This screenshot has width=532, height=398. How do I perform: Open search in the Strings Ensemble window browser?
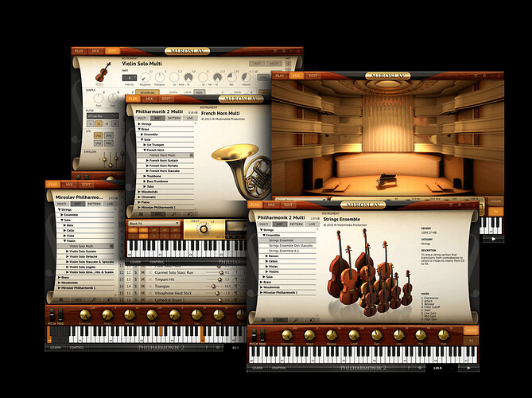tap(296, 320)
